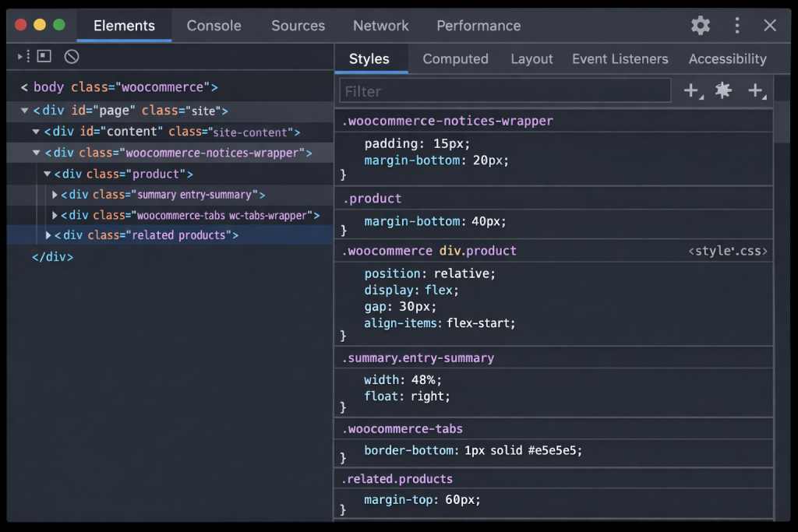Collapse the div id="page" node
This screenshot has height=532, width=798.
(x=24, y=111)
